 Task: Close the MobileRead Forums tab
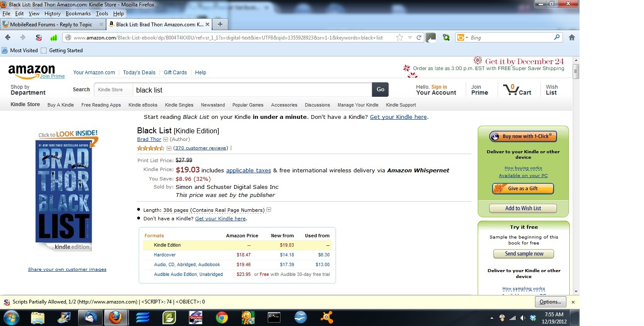click(101, 24)
